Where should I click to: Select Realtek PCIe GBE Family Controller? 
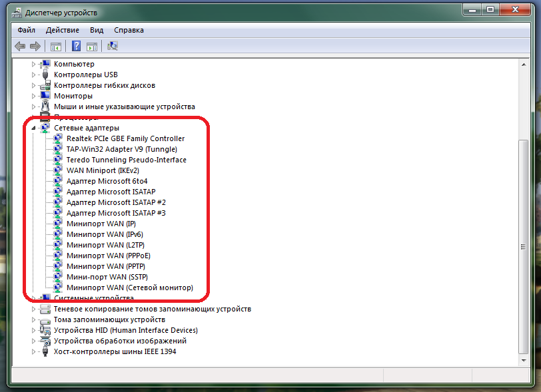click(125, 138)
